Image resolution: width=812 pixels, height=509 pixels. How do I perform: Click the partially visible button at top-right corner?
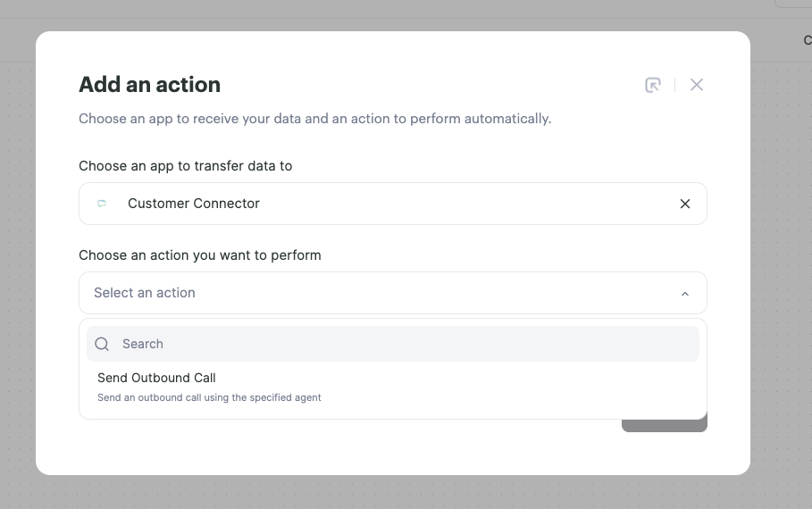[x=793, y=4]
